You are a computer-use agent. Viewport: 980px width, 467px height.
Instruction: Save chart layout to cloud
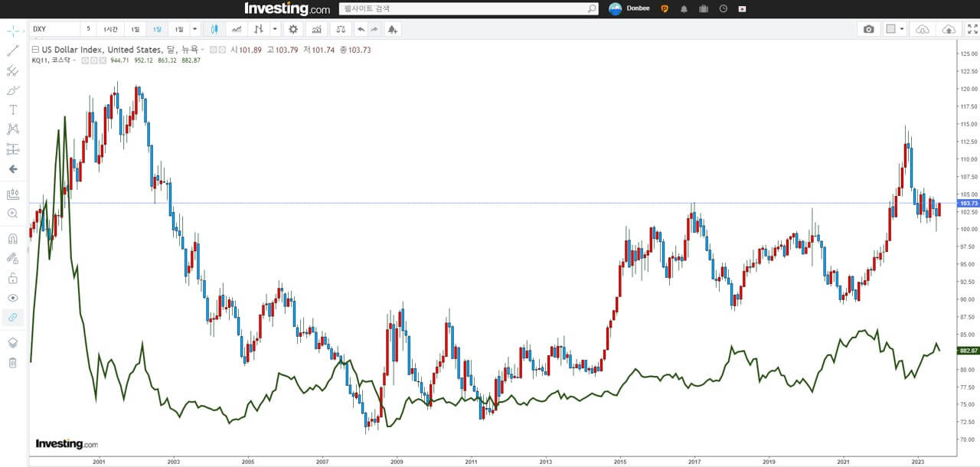(x=949, y=29)
